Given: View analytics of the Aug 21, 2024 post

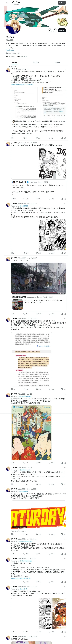Looking at the screenshot, I should pos(52,314).
